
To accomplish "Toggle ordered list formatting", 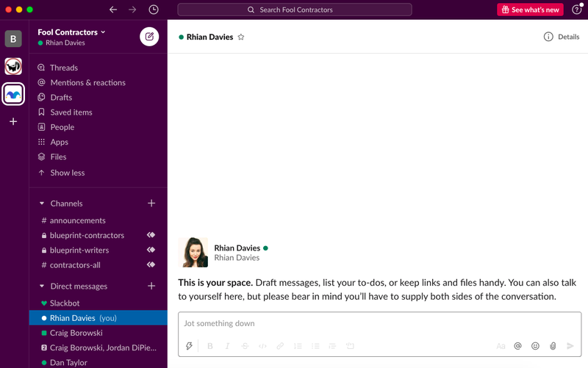I will click(298, 346).
